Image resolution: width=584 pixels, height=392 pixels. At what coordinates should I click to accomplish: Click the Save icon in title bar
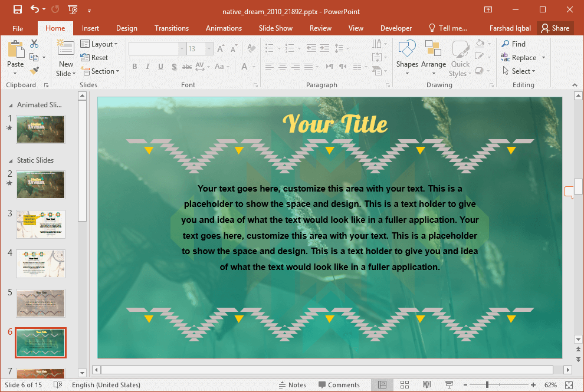tap(17, 9)
